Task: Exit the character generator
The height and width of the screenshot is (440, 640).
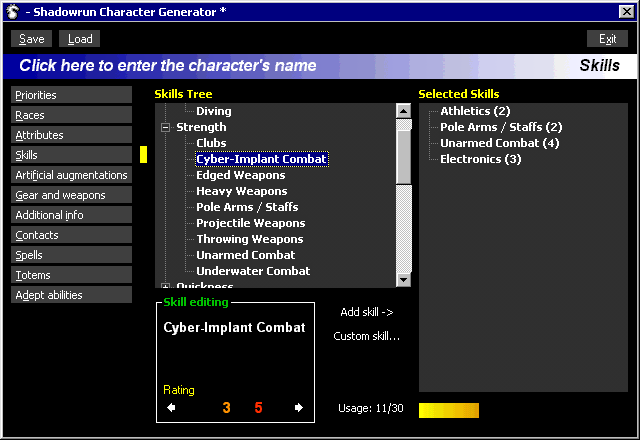Action: coord(607,39)
